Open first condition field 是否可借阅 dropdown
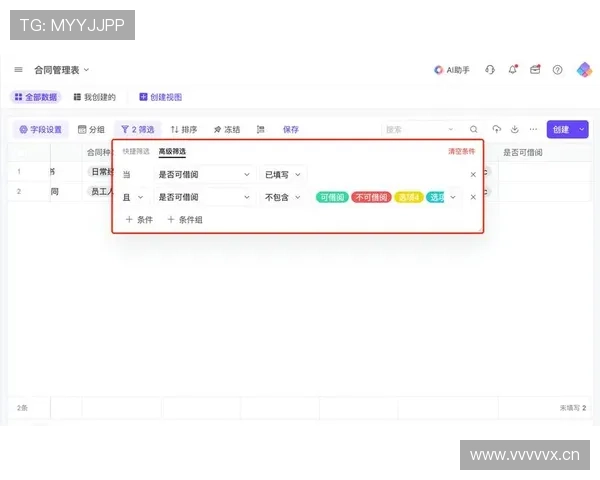600x480 pixels. (x=204, y=175)
